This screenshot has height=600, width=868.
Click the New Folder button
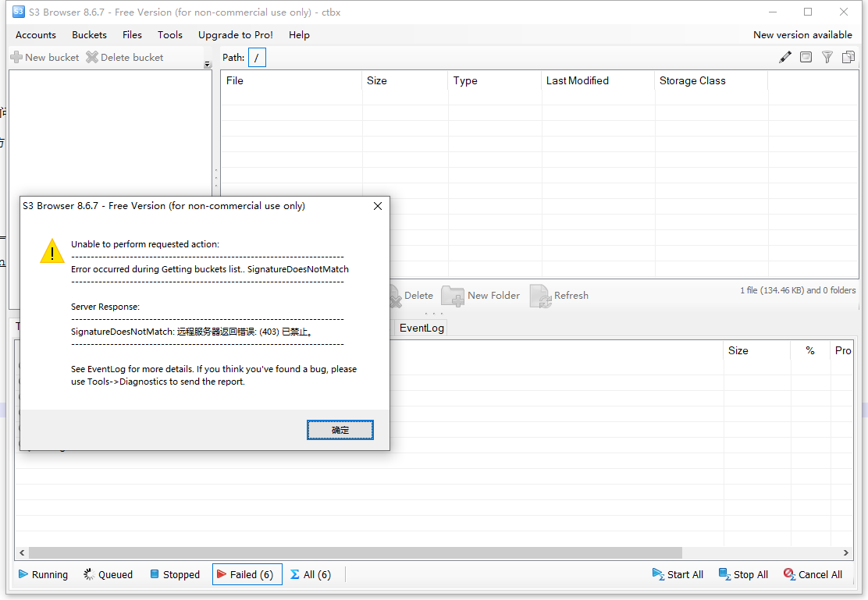click(481, 296)
